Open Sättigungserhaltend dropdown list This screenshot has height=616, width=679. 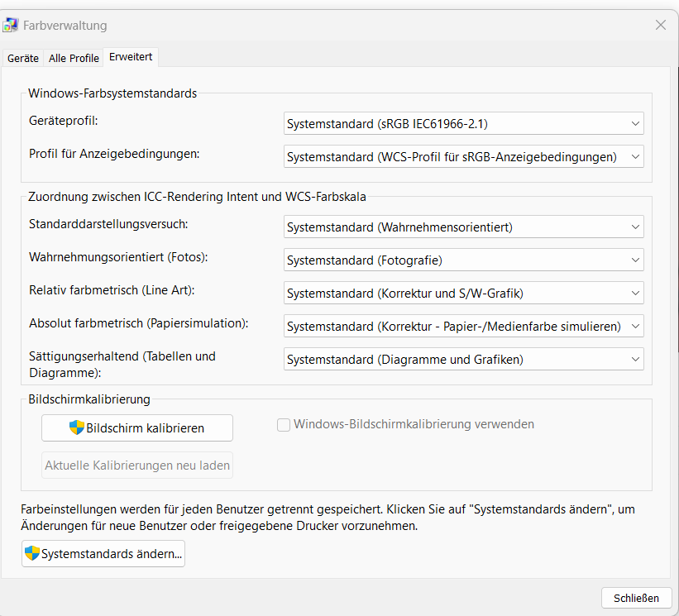463,359
